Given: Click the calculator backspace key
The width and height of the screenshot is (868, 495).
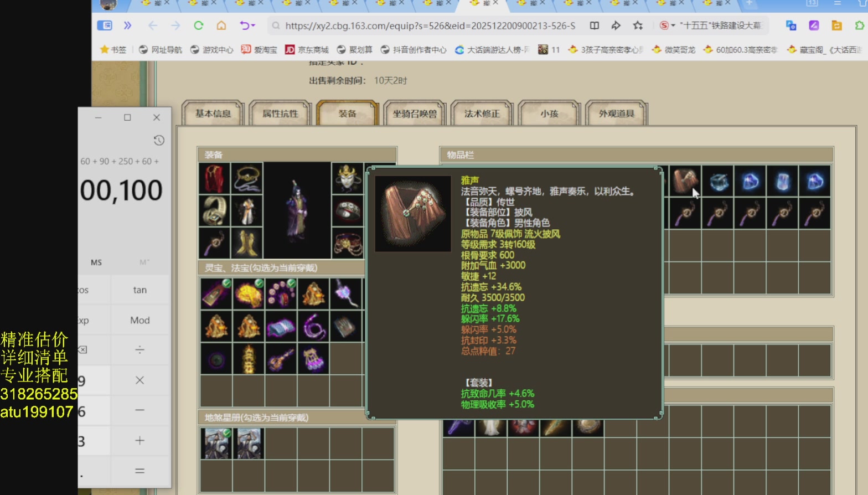Looking at the screenshot, I should coord(82,349).
